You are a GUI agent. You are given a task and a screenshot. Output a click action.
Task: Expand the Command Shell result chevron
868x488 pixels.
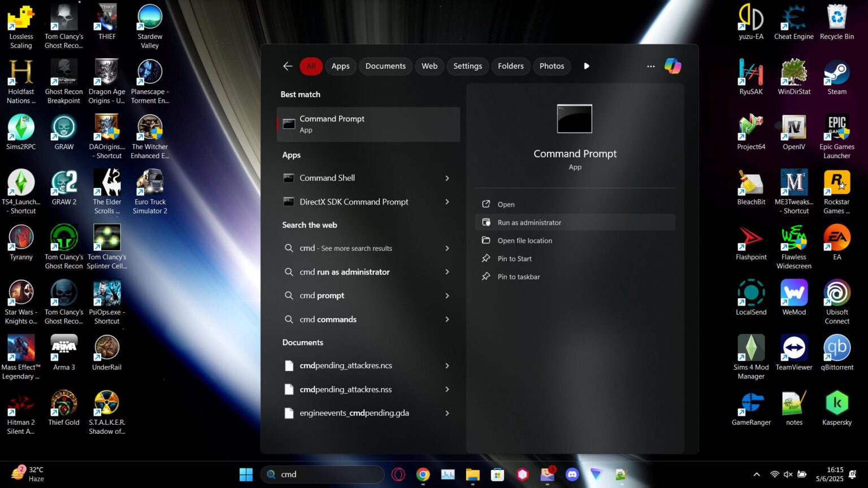click(x=447, y=178)
